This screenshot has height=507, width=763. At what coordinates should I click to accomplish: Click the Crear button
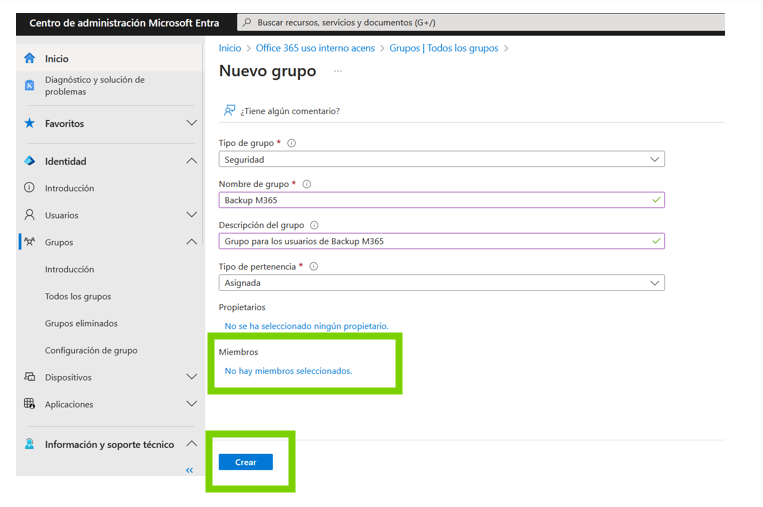pos(246,462)
